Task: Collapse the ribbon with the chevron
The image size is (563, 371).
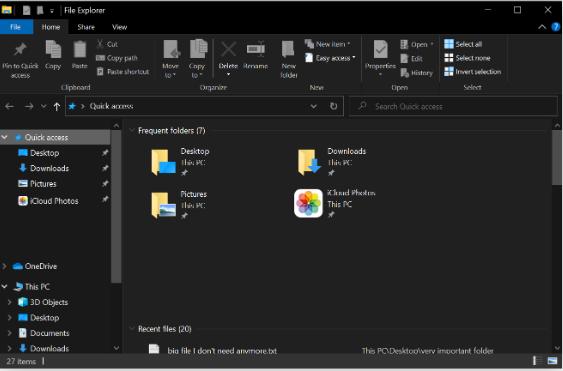Action: coord(542,27)
